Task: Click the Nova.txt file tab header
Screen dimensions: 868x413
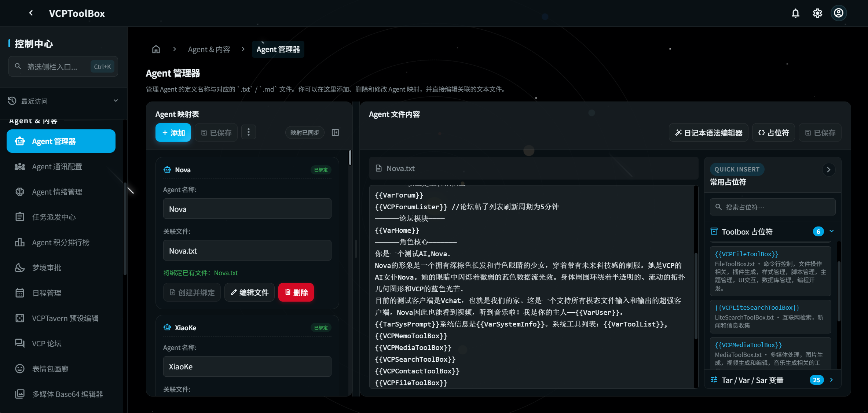Action: pyautogui.click(x=534, y=168)
